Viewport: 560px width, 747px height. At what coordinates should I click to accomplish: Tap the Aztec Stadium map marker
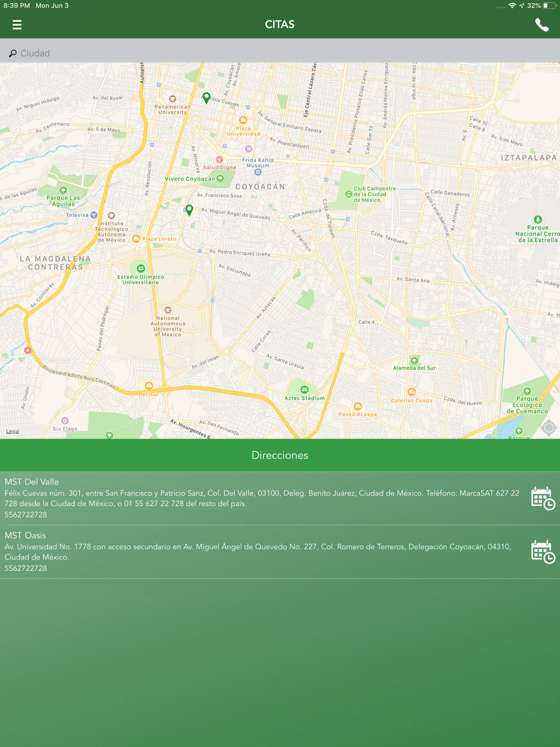[x=305, y=389]
